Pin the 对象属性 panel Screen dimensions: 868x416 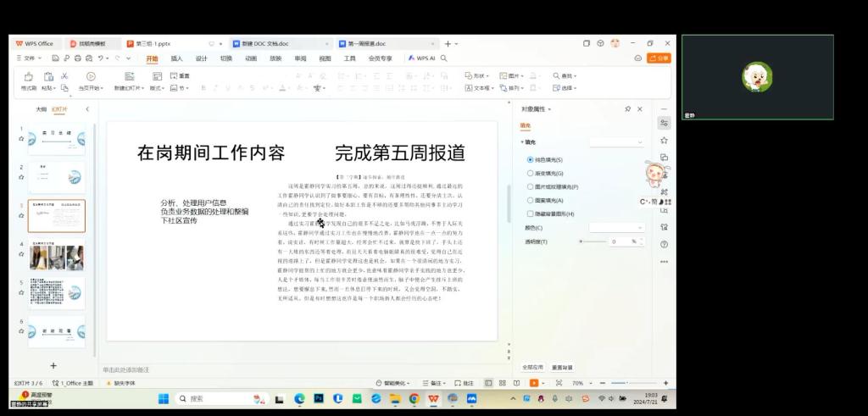[x=627, y=109]
